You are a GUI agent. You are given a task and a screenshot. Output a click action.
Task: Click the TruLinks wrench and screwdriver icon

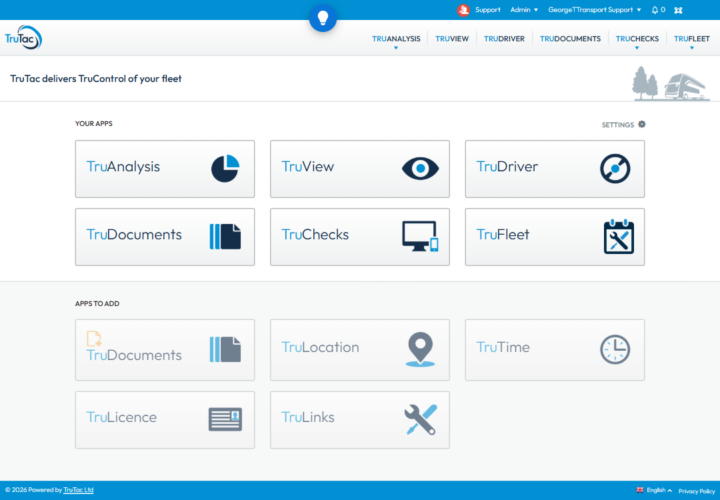click(420, 419)
